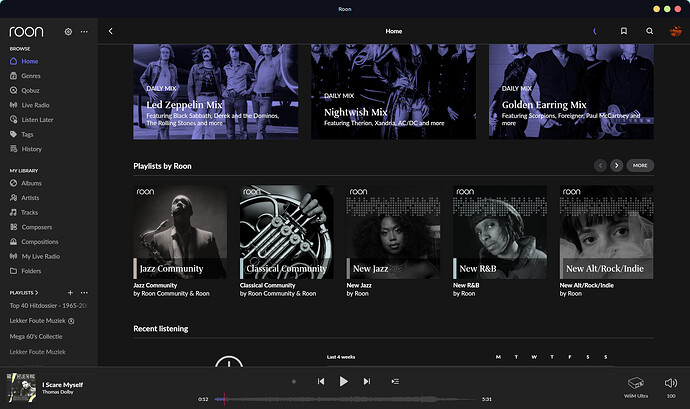The height and width of the screenshot is (409, 690).
Task: Open the Nightwish Mix daily mix
Action: pyautogui.click(x=393, y=92)
